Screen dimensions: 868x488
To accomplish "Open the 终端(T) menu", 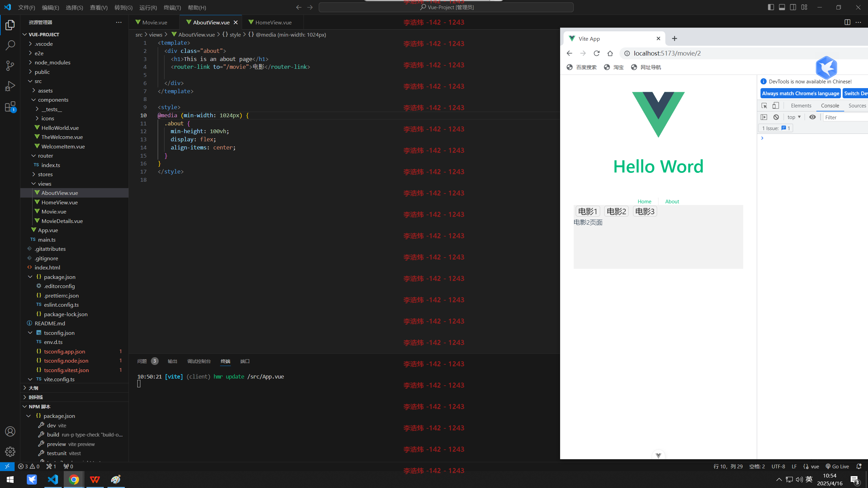I will [x=172, y=7].
